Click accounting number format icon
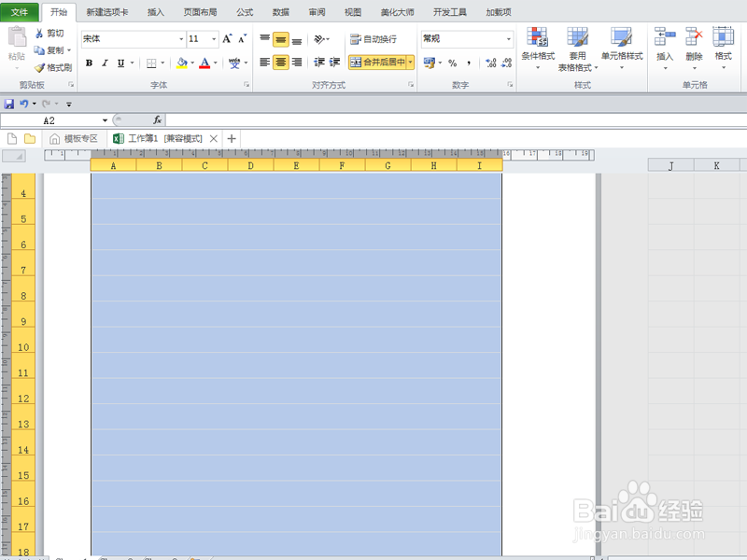The height and width of the screenshot is (560, 747). coord(430,63)
